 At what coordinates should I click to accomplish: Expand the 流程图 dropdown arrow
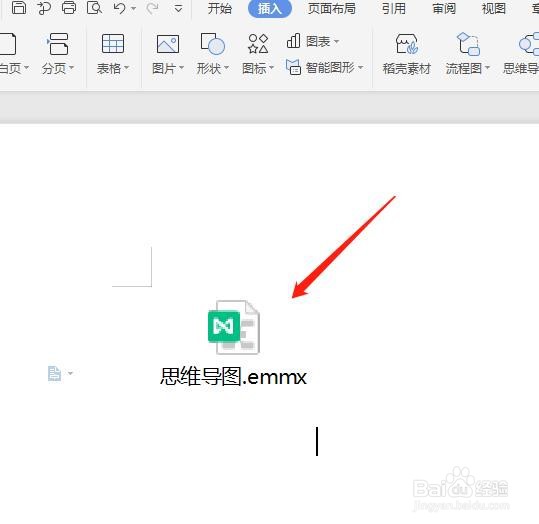click(x=487, y=68)
